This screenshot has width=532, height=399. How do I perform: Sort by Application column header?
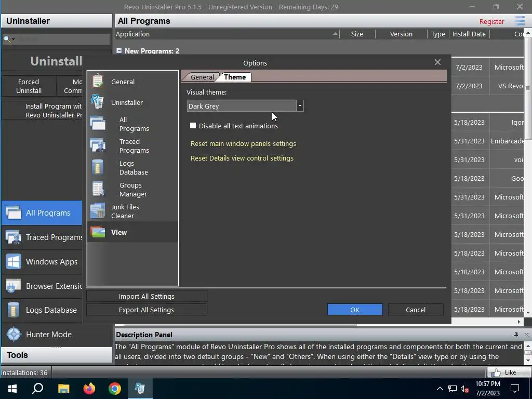228,34
